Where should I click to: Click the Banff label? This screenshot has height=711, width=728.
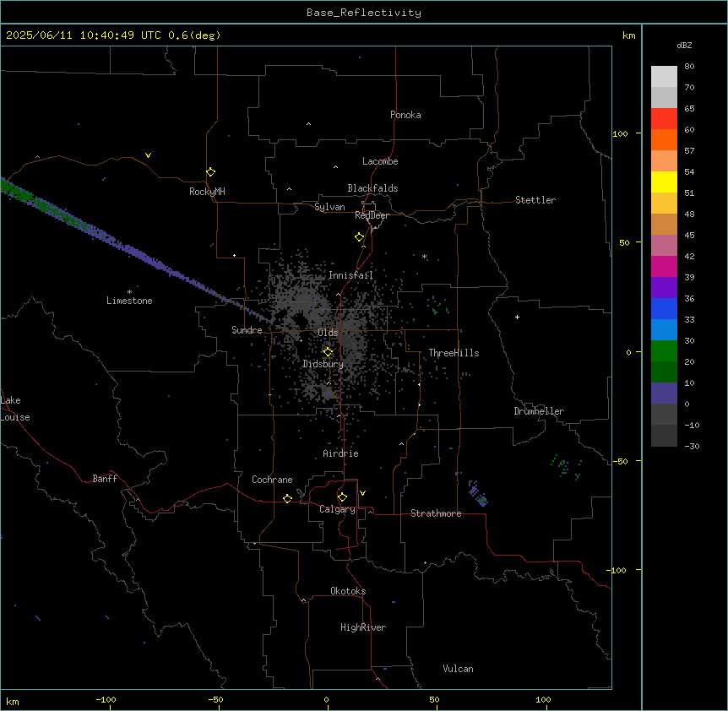(105, 479)
